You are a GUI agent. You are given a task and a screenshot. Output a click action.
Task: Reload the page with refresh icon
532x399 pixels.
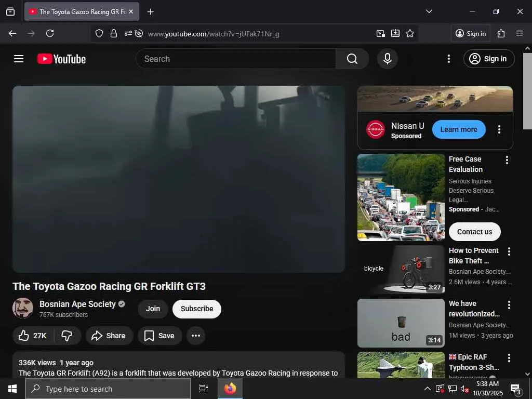coord(50,33)
